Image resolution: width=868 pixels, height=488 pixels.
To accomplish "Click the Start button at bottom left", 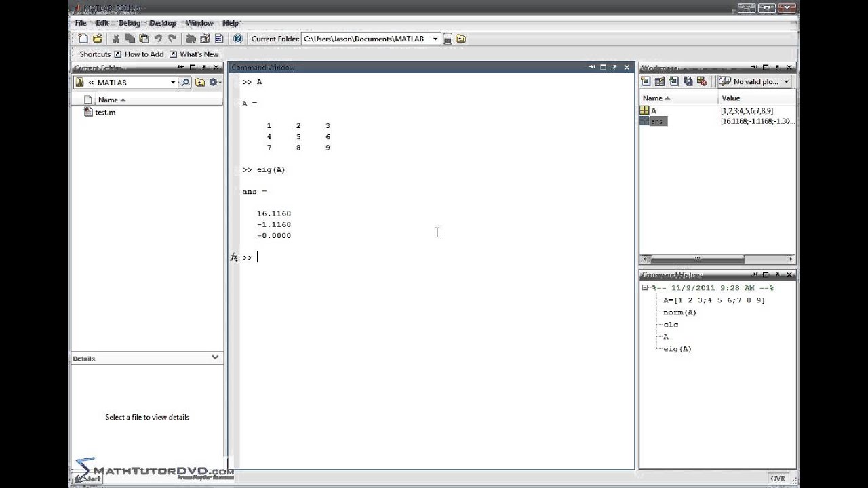I will pyautogui.click(x=86, y=477).
